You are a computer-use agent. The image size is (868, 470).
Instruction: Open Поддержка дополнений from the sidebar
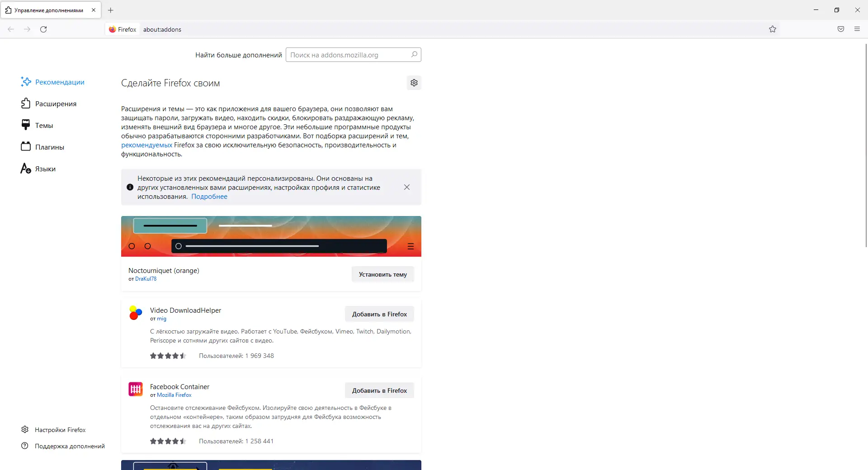[x=69, y=446]
